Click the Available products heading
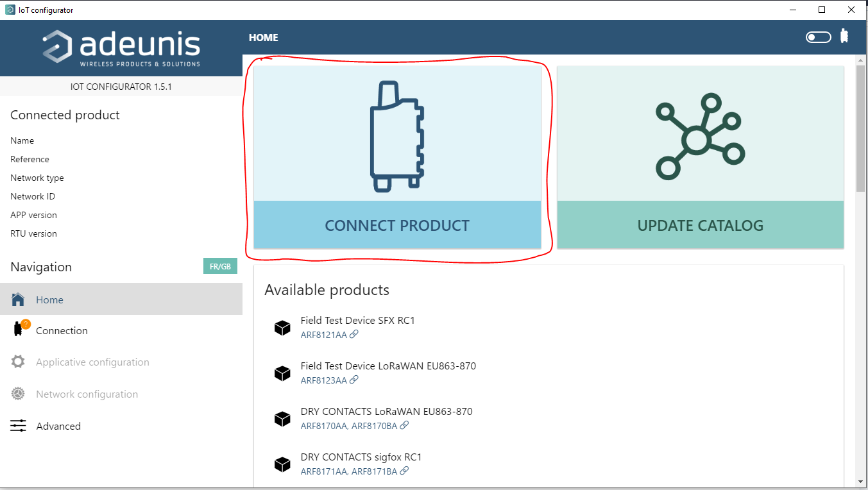The width and height of the screenshot is (868, 490). [327, 290]
